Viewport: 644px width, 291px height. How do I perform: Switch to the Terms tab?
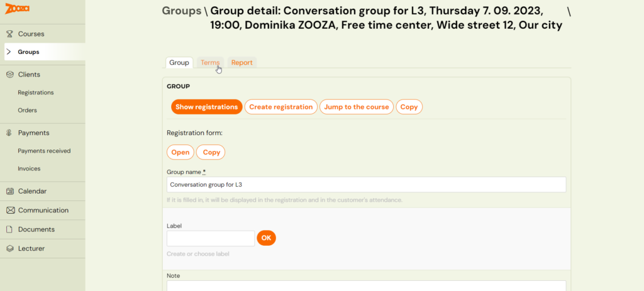click(210, 63)
